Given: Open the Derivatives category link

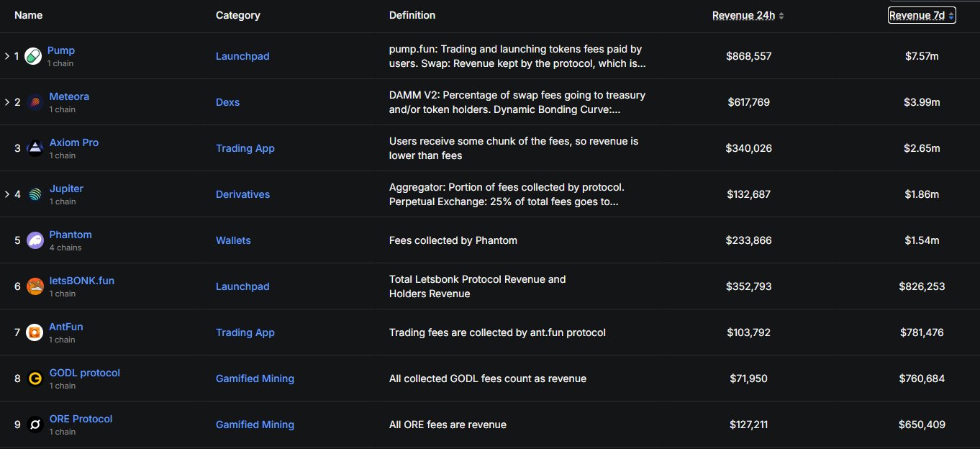Looking at the screenshot, I should (x=243, y=194).
